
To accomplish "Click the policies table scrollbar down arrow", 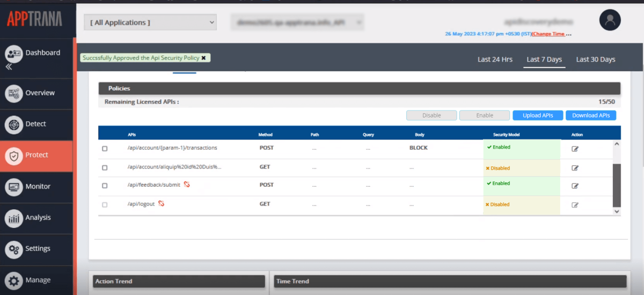I will tap(617, 211).
